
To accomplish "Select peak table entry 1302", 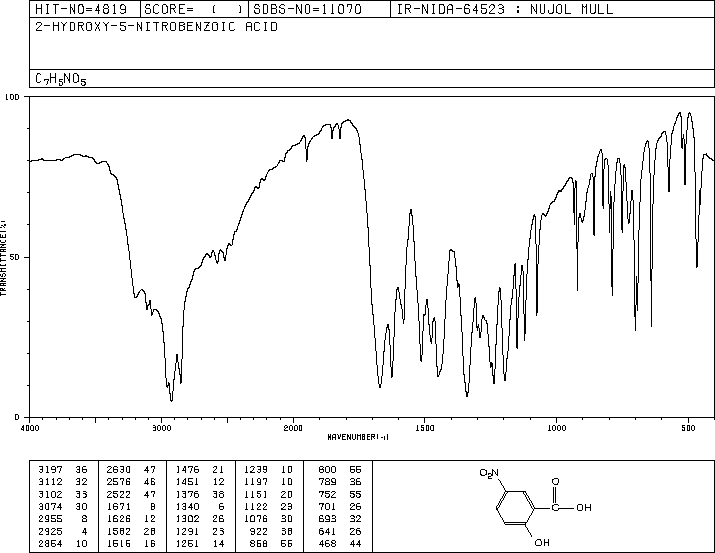I will (x=187, y=519).
